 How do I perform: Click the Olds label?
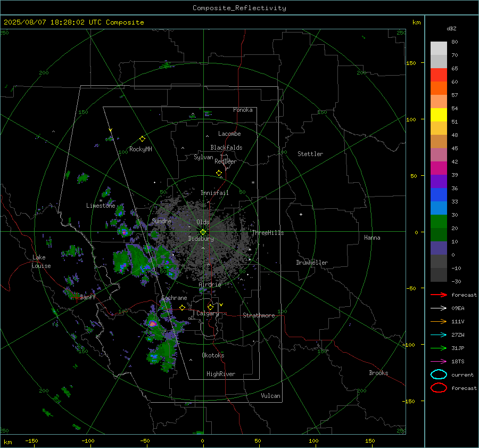click(203, 222)
